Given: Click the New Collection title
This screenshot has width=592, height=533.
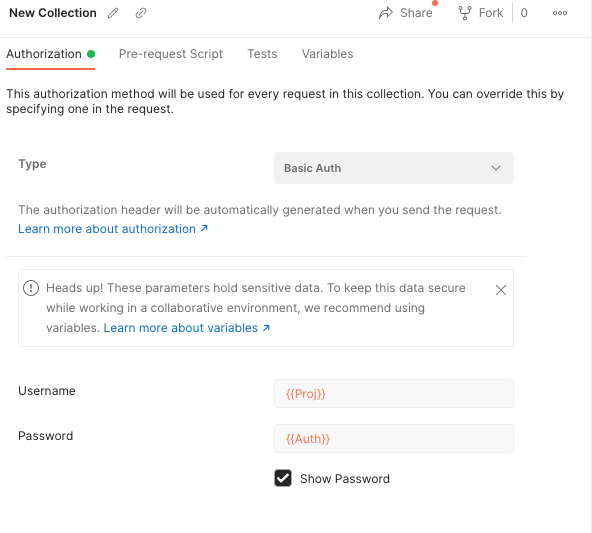Looking at the screenshot, I should pos(53,13).
